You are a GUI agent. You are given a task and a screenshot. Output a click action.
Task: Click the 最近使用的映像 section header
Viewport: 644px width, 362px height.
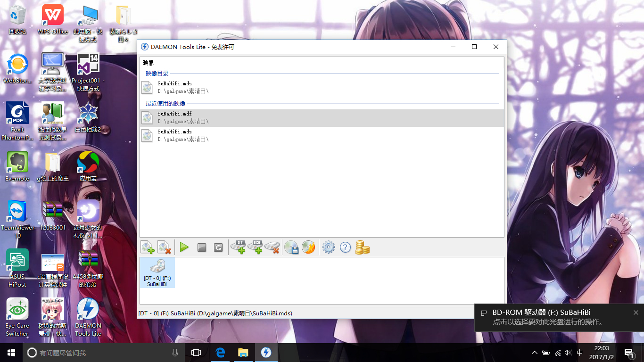pyautogui.click(x=165, y=103)
